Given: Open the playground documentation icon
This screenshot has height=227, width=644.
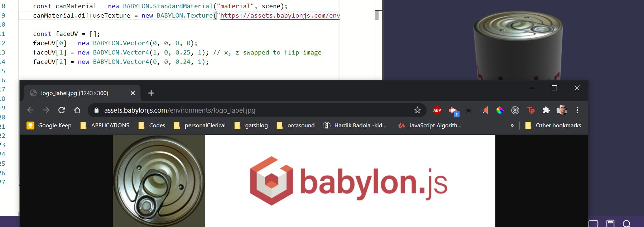Looking at the screenshot, I should pos(610,223).
